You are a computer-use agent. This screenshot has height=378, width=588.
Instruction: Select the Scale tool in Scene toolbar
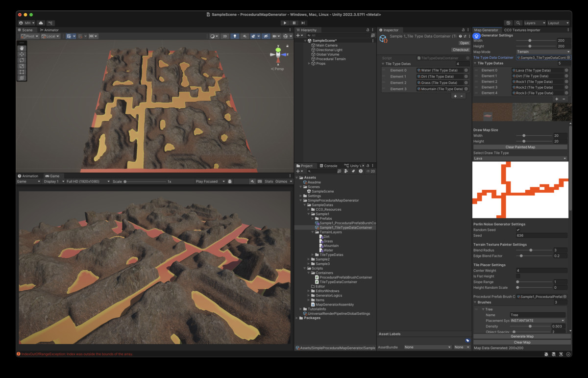click(x=22, y=66)
